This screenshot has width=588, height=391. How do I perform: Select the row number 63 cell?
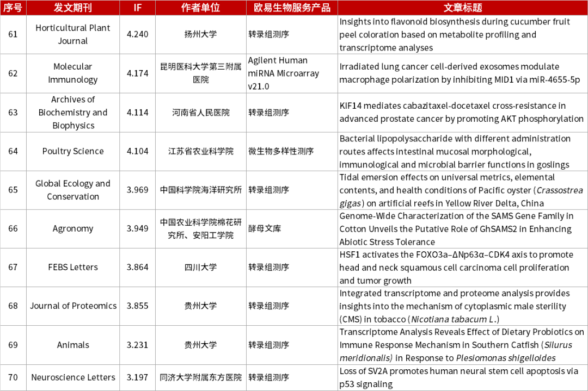point(13,113)
